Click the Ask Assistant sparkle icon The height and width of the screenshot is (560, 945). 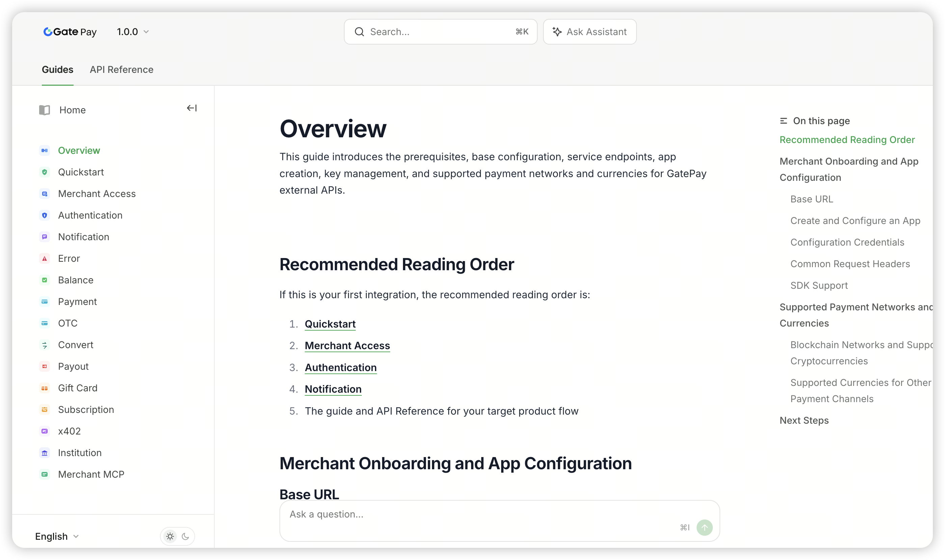coord(557,32)
